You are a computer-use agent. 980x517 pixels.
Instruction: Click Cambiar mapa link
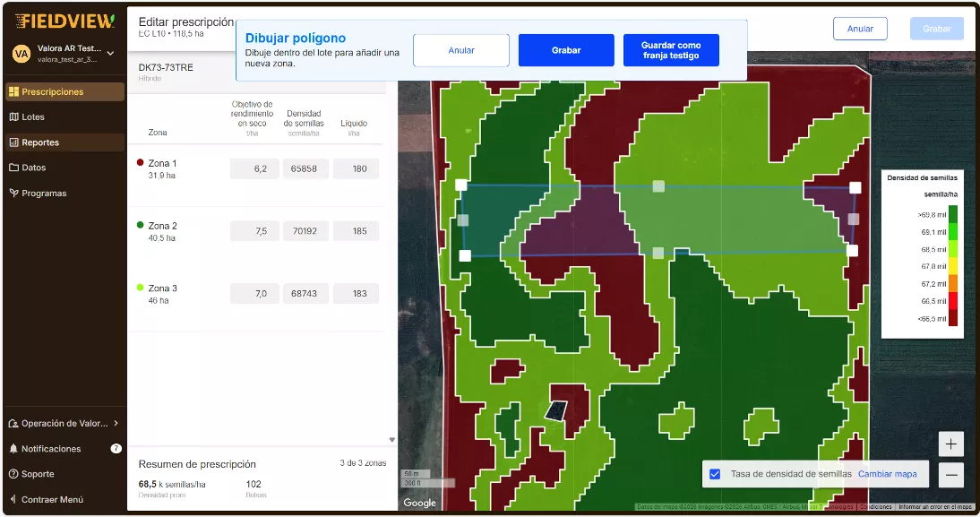(x=887, y=474)
